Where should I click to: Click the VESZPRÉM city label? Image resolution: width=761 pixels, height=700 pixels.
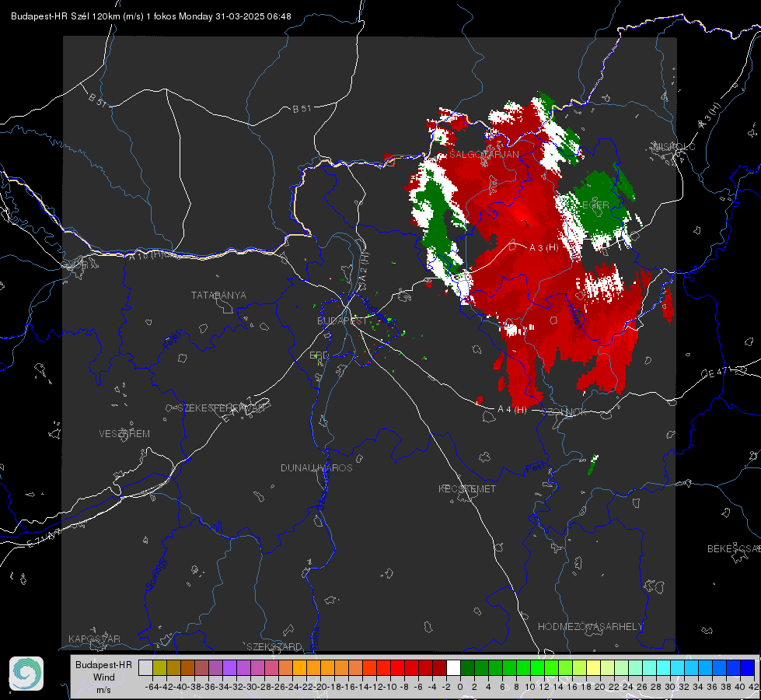point(124,434)
